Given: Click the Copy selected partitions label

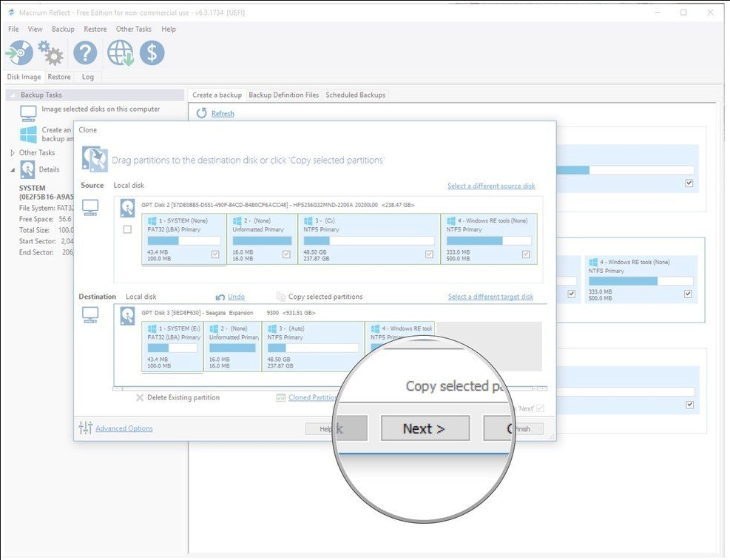Looking at the screenshot, I should click(x=325, y=297).
